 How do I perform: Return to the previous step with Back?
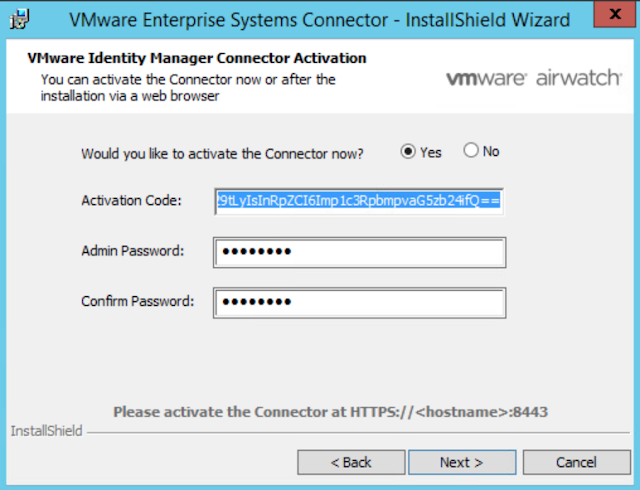point(351,462)
